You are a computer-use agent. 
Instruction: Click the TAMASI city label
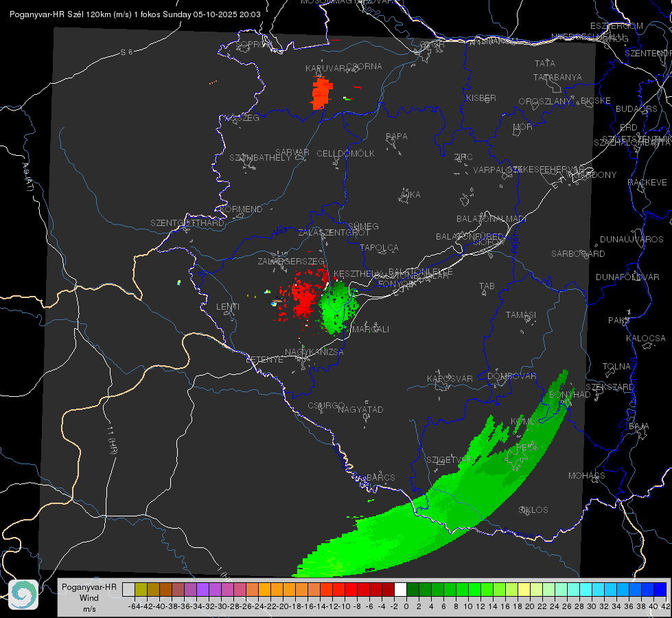[x=521, y=314]
